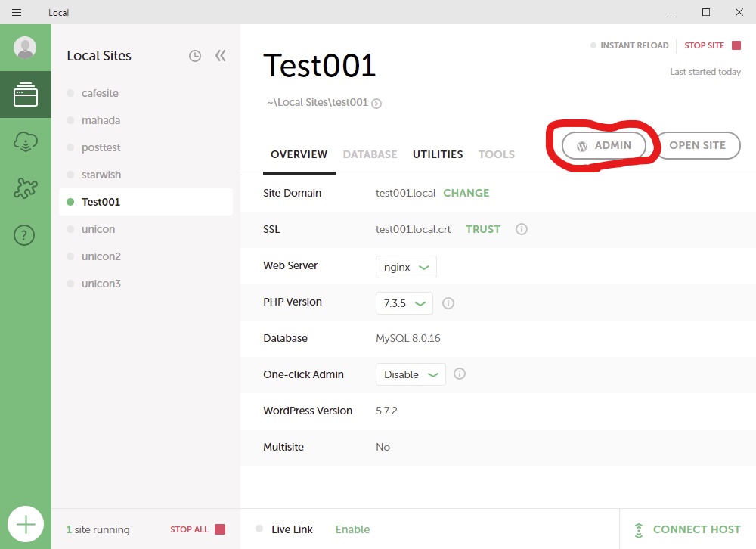This screenshot has height=549, width=756.
Task: Click the red Stop Site square icon
Action: point(736,45)
